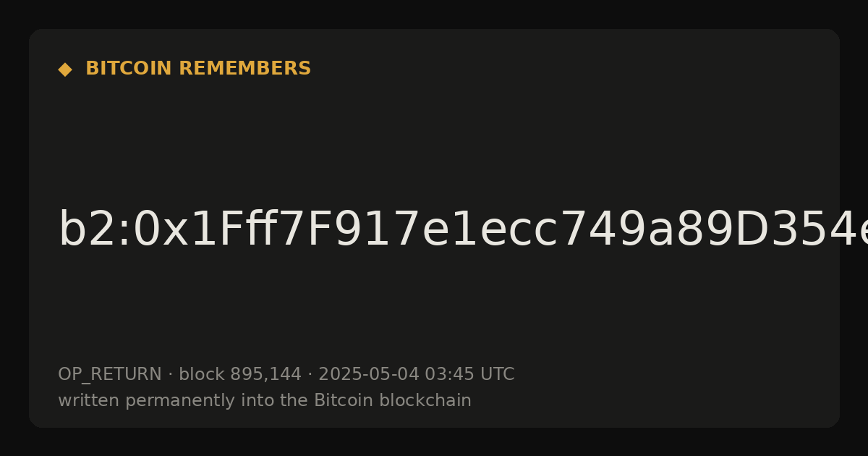The width and height of the screenshot is (868, 456).
Task: Select the 2025-05-04 date
Action: click(368, 374)
